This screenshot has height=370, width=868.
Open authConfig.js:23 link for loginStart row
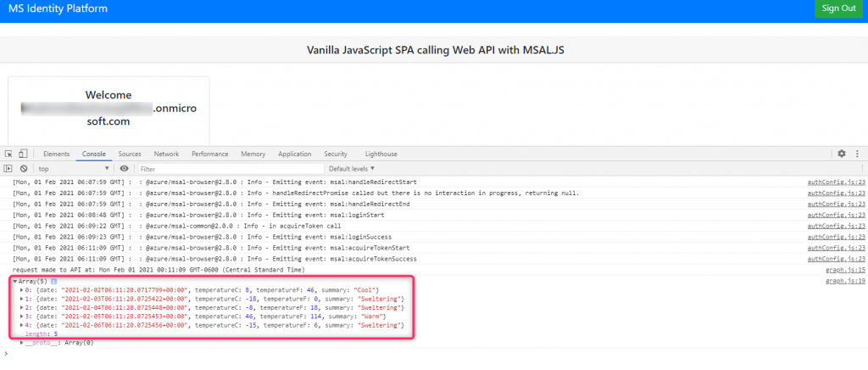coord(836,215)
